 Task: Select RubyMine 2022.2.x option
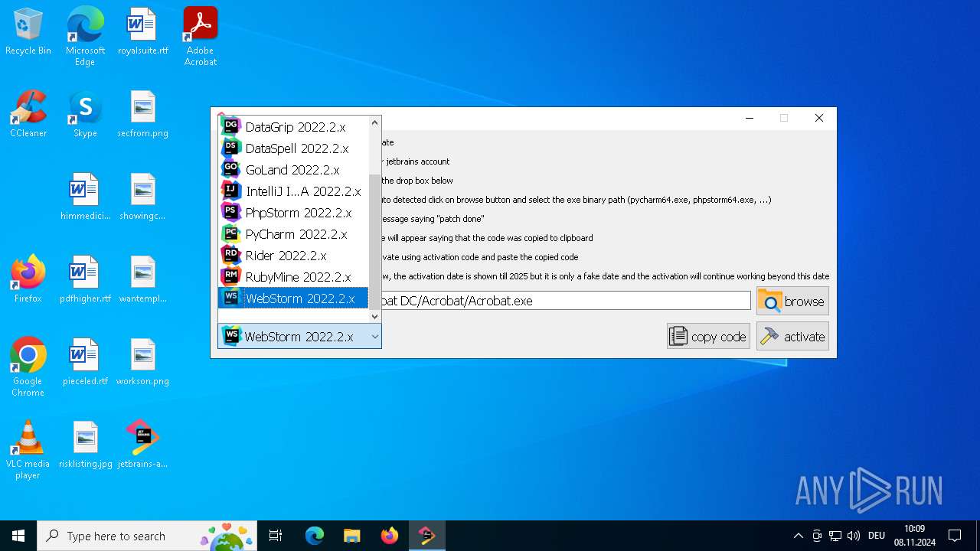pos(293,277)
